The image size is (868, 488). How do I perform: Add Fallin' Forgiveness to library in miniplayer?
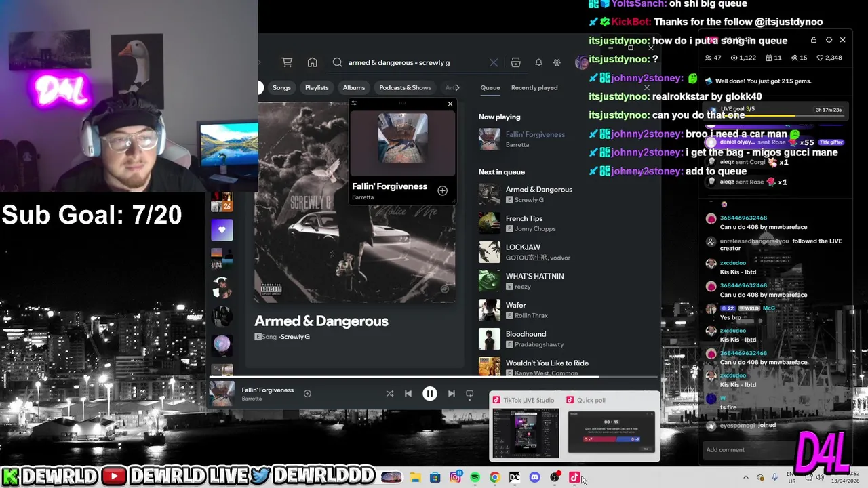[442, 190]
